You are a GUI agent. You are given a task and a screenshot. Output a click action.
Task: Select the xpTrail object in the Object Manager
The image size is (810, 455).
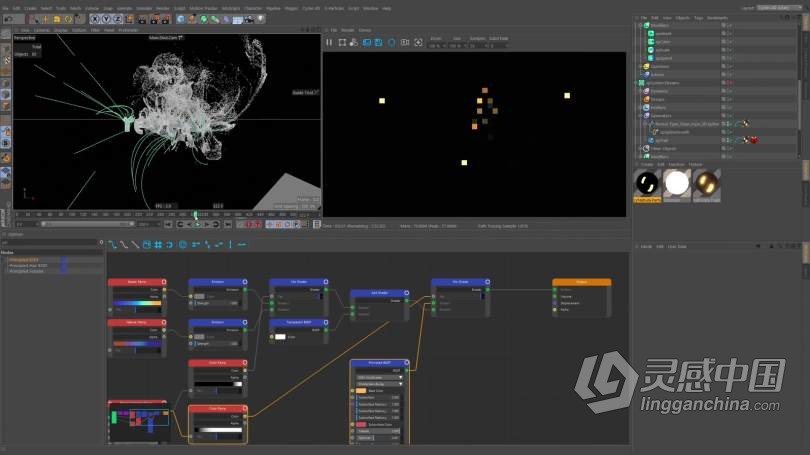click(x=661, y=140)
